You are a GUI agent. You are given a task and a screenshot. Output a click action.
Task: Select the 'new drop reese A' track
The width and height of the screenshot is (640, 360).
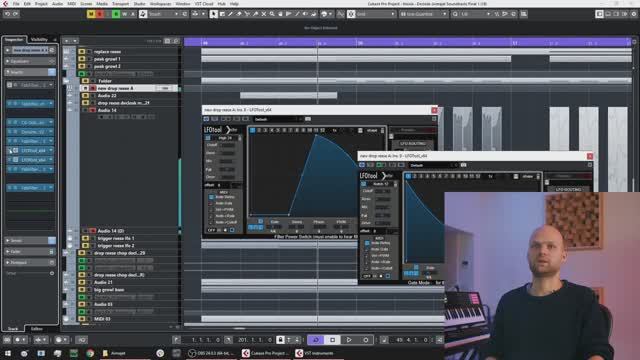[116, 88]
